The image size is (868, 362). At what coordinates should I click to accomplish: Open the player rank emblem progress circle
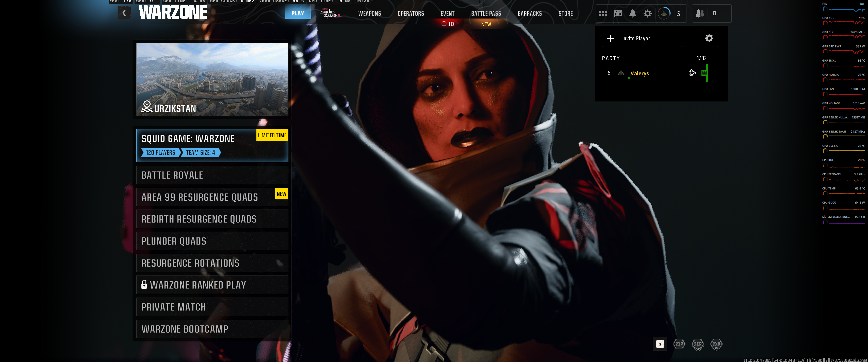click(x=664, y=13)
